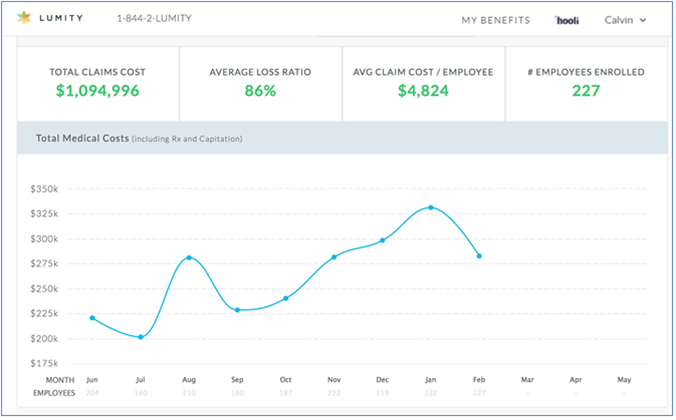
Task: Select the Avg Claim Cost / Employee card
Action: pos(423,83)
